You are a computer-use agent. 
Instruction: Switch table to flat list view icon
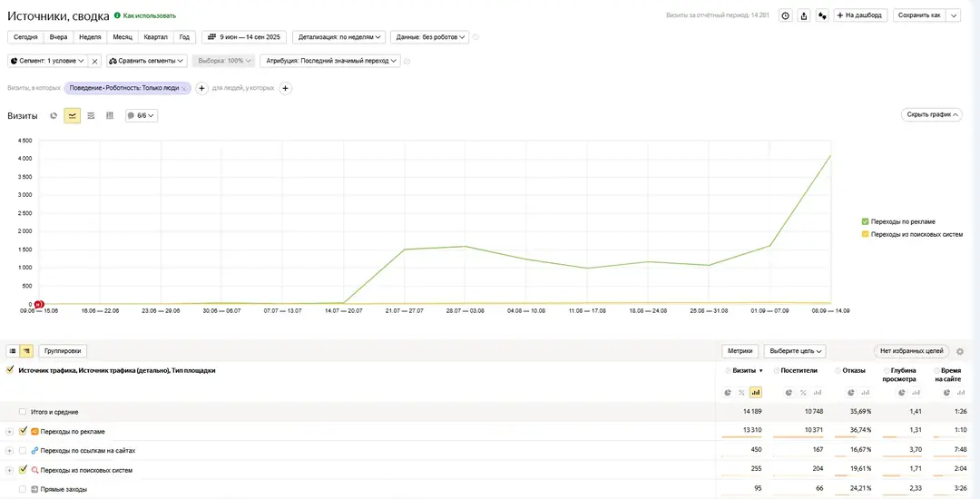pyautogui.click(x=13, y=351)
